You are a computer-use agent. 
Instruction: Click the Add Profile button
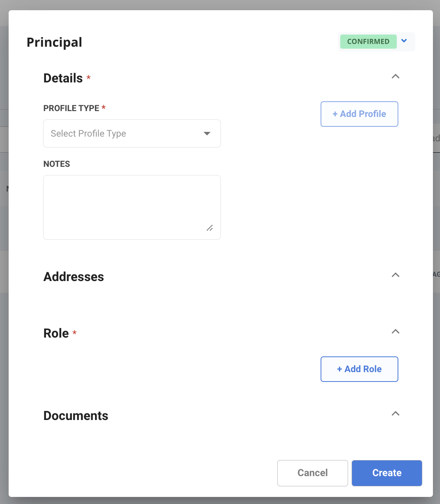(359, 114)
